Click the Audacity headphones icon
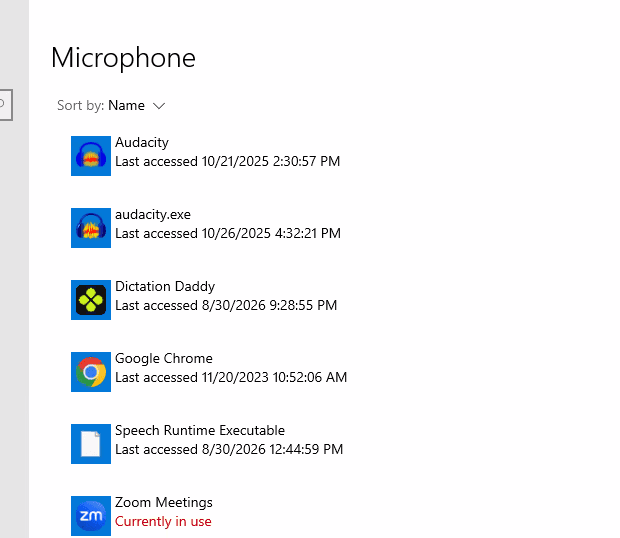The height and width of the screenshot is (538, 620). pyautogui.click(x=91, y=156)
